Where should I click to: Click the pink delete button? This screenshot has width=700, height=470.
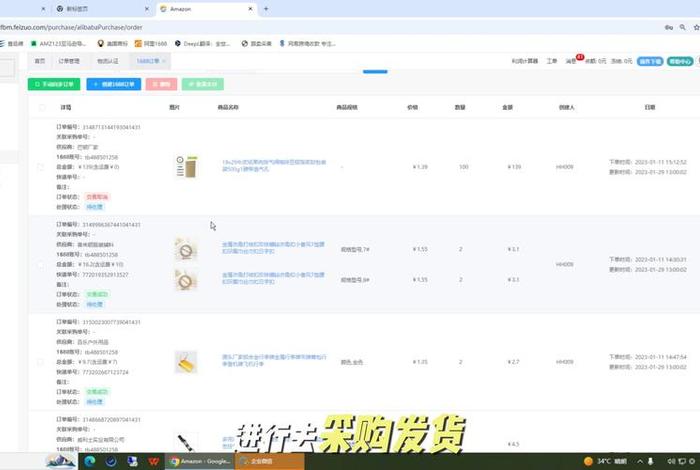pos(161,84)
